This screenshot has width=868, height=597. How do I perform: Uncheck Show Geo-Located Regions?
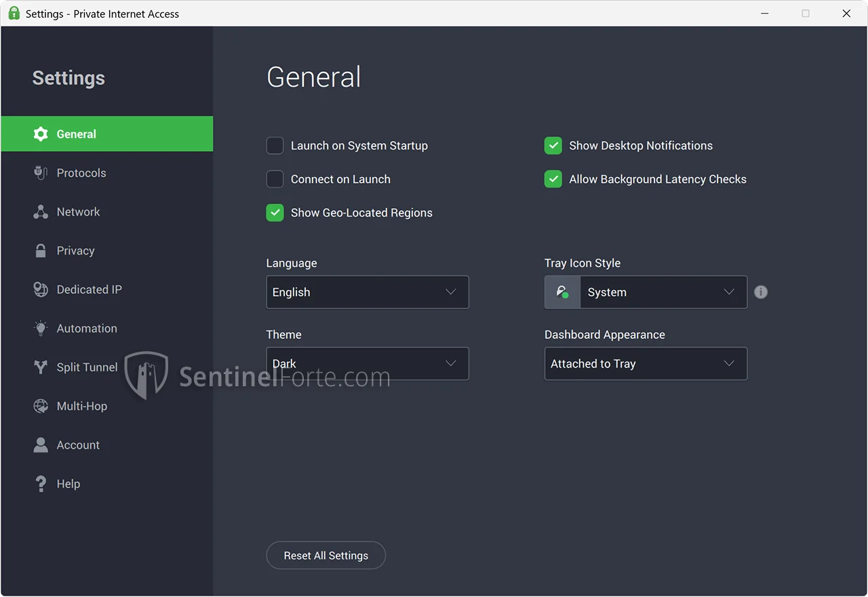coord(275,213)
